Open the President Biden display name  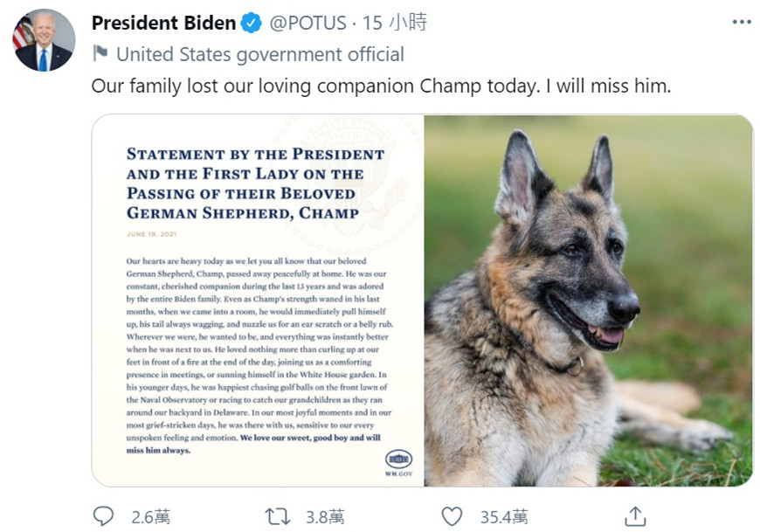click(164, 23)
